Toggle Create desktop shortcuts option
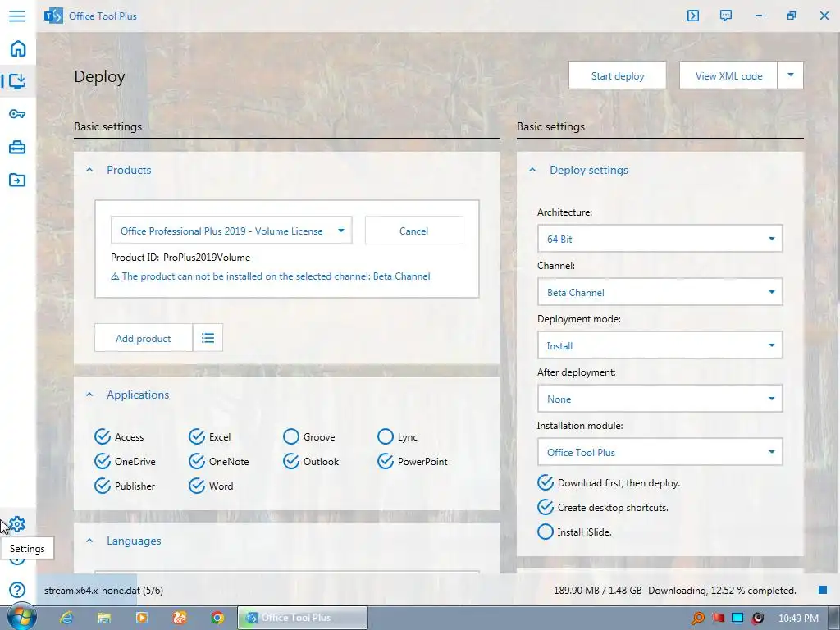Viewport: 840px width, 630px height. (x=546, y=507)
